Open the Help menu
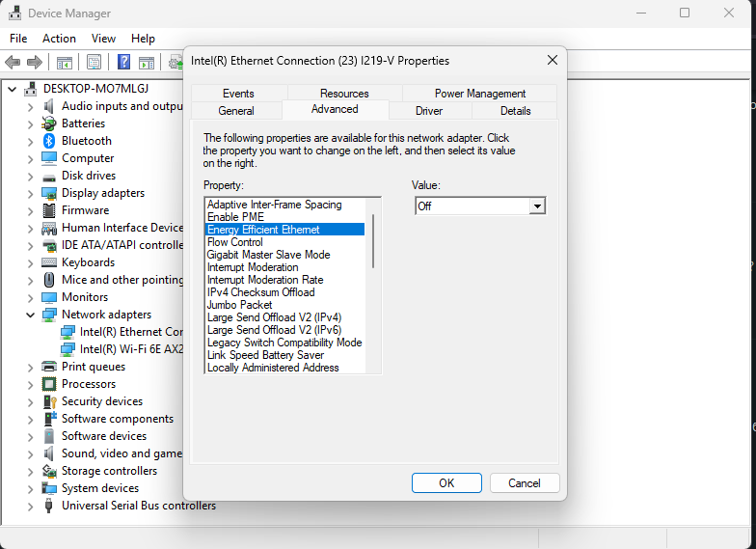Screen dimensions: 756x549 (143, 39)
